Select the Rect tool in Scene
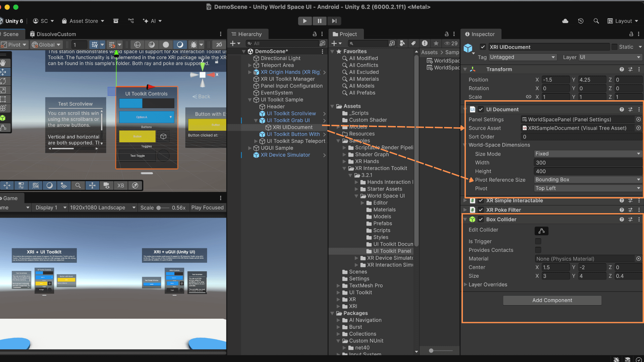 (3, 99)
